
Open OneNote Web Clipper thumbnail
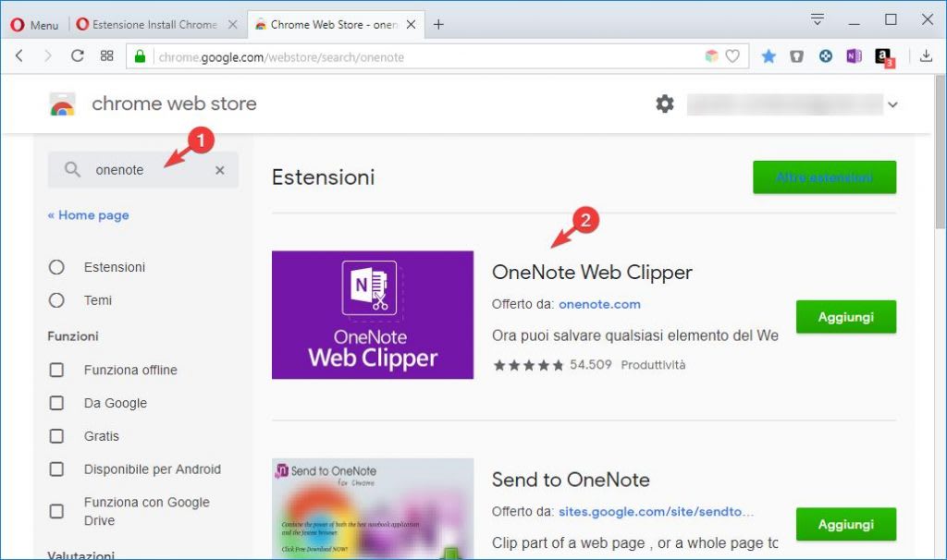(x=373, y=315)
